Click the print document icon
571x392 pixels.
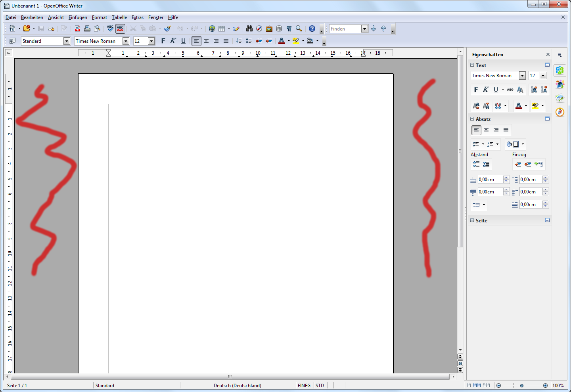pyautogui.click(x=87, y=29)
